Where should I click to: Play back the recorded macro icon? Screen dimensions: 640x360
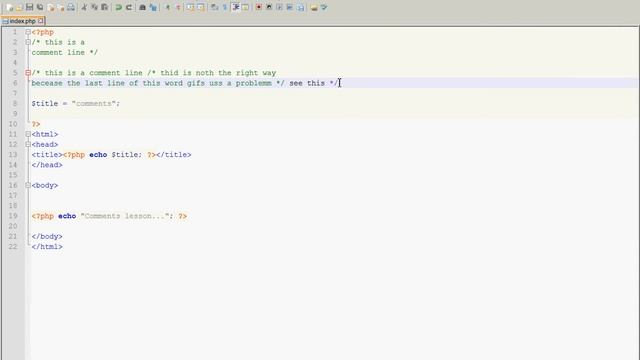280,7
